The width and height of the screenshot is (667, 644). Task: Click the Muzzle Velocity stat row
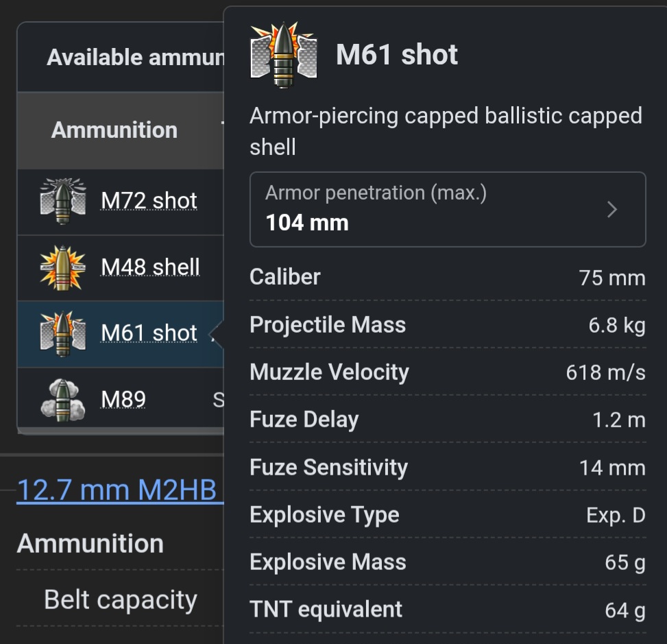tap(446, 371)
